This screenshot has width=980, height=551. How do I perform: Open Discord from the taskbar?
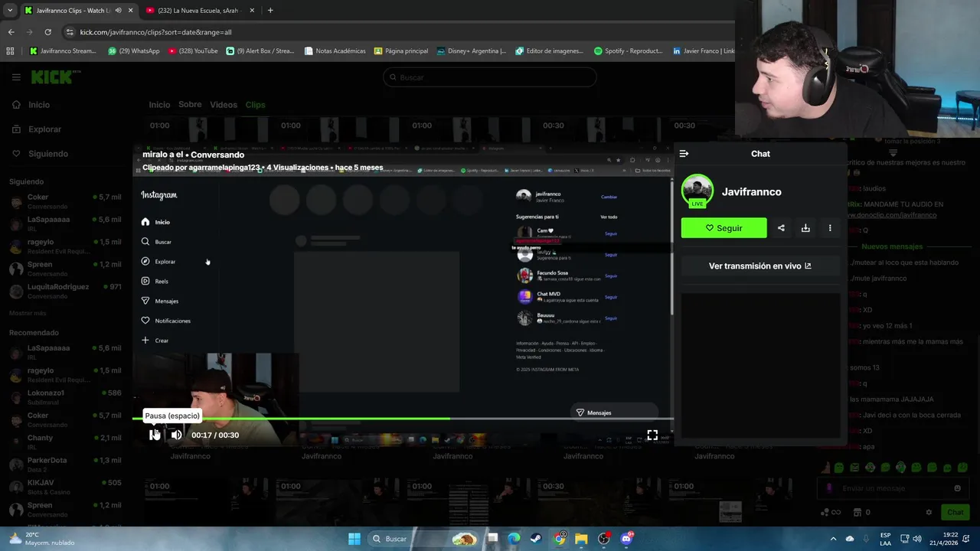(x=627, y=539)
